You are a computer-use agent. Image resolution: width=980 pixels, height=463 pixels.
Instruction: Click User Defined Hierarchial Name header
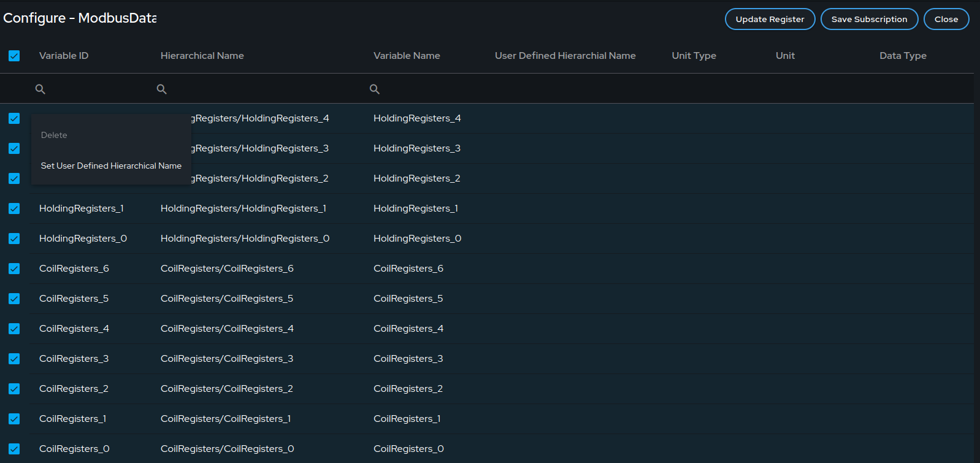click(x=565, y=56)
